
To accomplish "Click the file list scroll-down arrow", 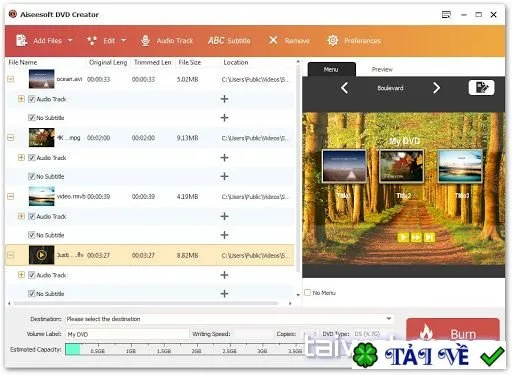I will click(x=298, y=295).
